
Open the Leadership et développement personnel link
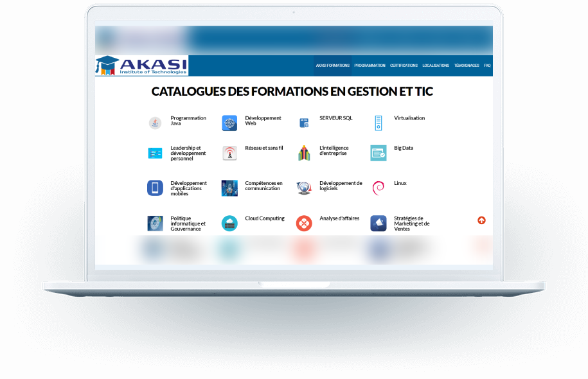pyautogui.click(x=188, y=153)
